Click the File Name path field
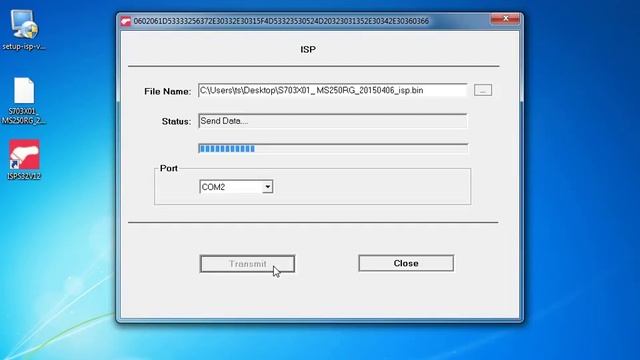The height and width of the screenshot is (360, 640). coord(332,90)
